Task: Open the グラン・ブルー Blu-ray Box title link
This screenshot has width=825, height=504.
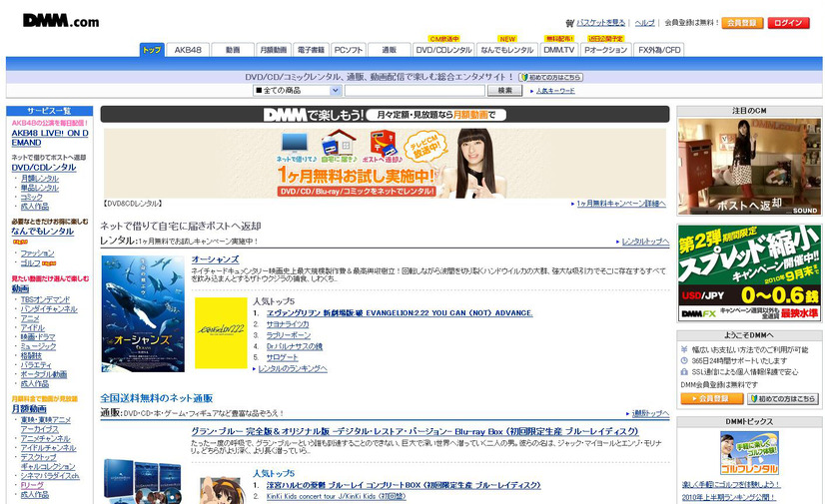Action: pos(414,431)
